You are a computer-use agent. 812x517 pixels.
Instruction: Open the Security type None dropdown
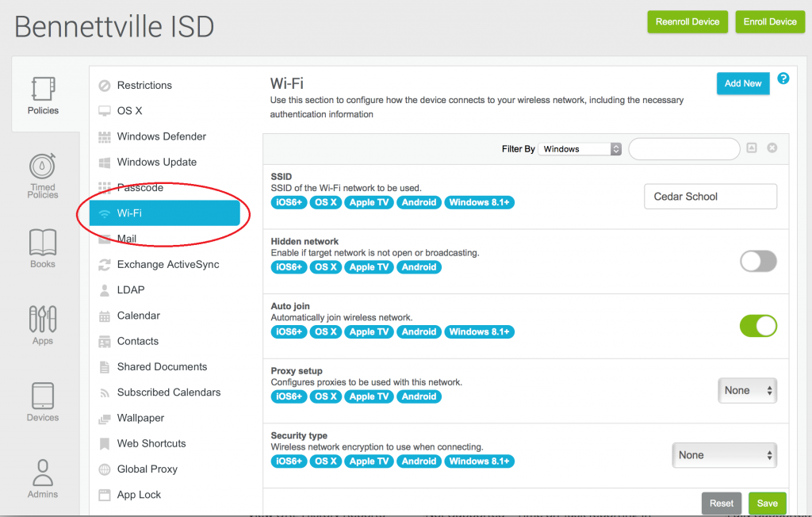pos(725,455)
